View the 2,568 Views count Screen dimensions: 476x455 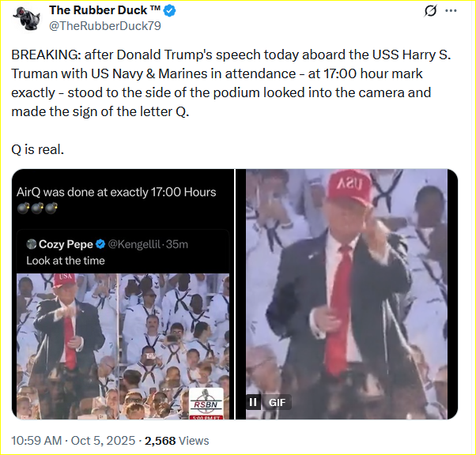[x=176, y=441]
